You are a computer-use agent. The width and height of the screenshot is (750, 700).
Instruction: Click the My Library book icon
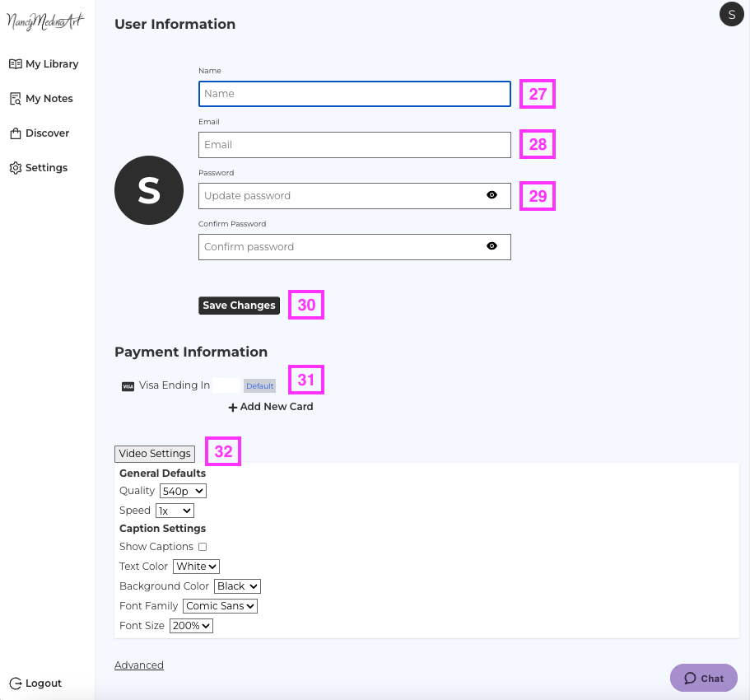click(x=16, y=63)
